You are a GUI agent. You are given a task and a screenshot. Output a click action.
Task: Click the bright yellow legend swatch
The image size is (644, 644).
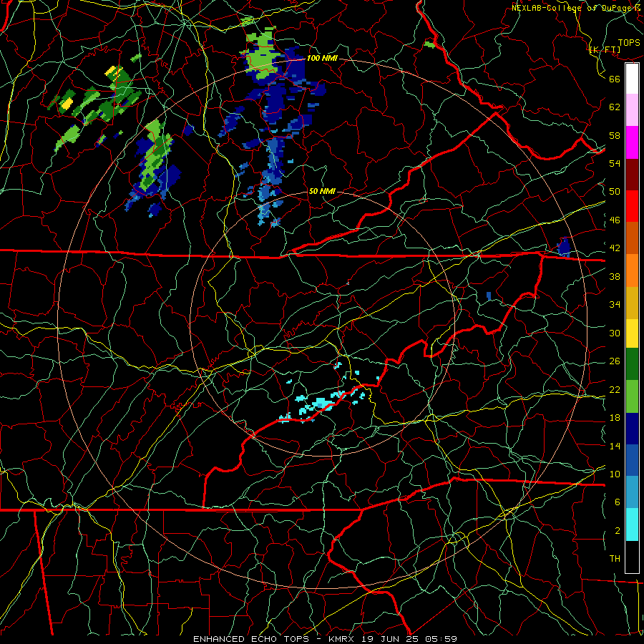[632, 333]
